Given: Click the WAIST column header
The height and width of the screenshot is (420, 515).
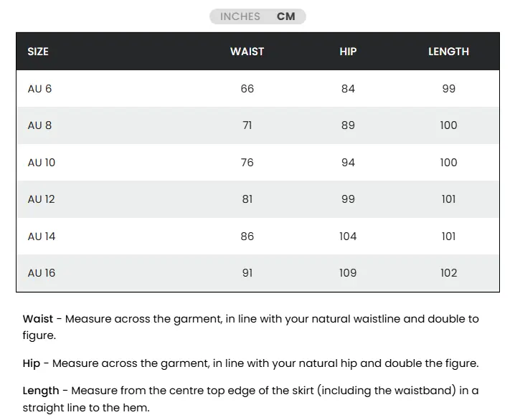Looking at the screenshot, I should click(x=247, y=52).
